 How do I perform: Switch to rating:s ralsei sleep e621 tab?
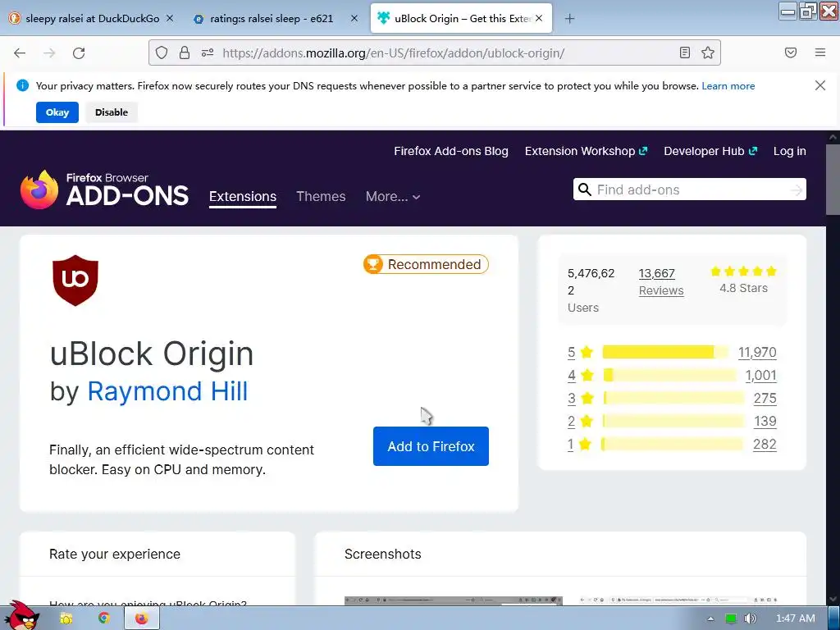coord(272,18)
